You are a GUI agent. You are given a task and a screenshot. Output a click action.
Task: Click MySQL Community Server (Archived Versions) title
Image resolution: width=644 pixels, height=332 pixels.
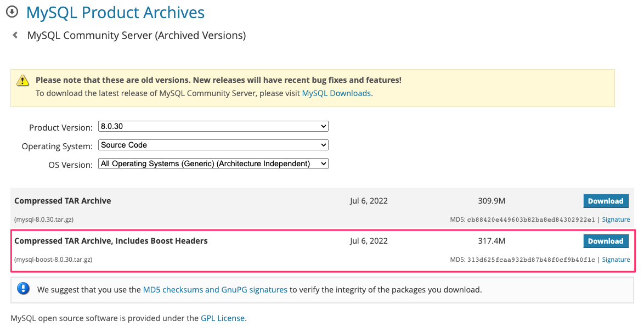point(137,36)
